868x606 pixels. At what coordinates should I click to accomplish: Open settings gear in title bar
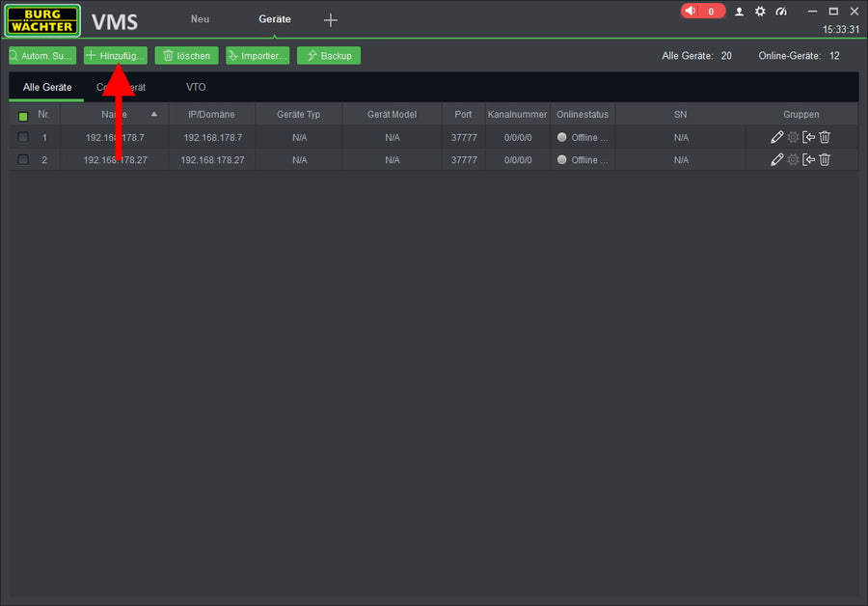pyautogui.click(x=760, y=12)
